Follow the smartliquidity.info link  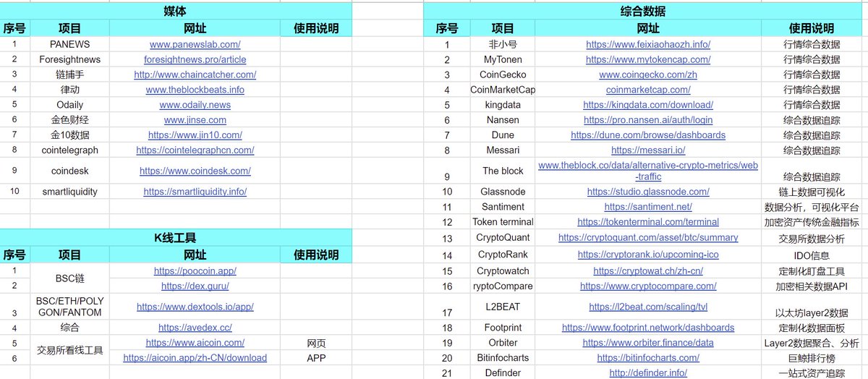tap(195, 192)
